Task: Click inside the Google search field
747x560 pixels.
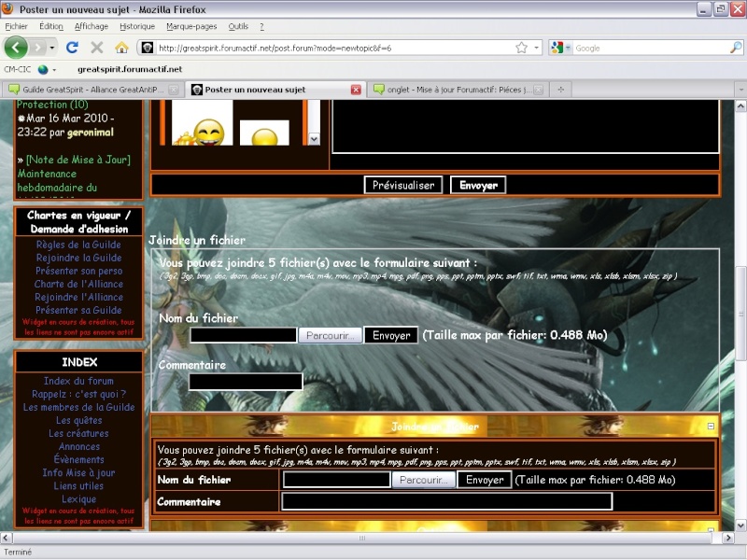Action: [651, 48]
